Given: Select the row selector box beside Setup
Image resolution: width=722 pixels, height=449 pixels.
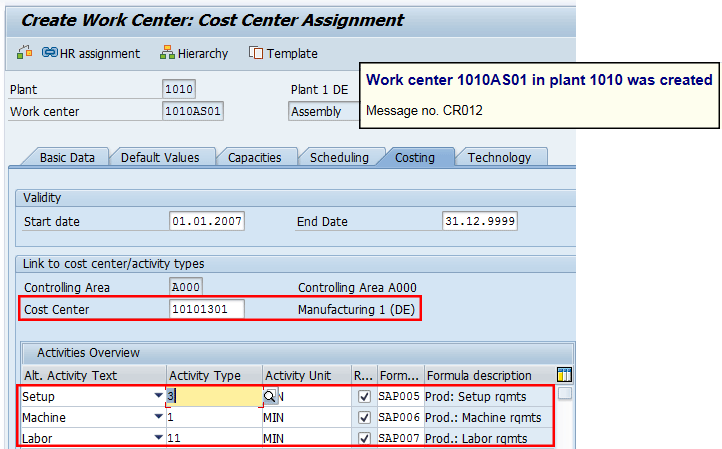Looking at the screenshot, I should click(x=566, y=395).
